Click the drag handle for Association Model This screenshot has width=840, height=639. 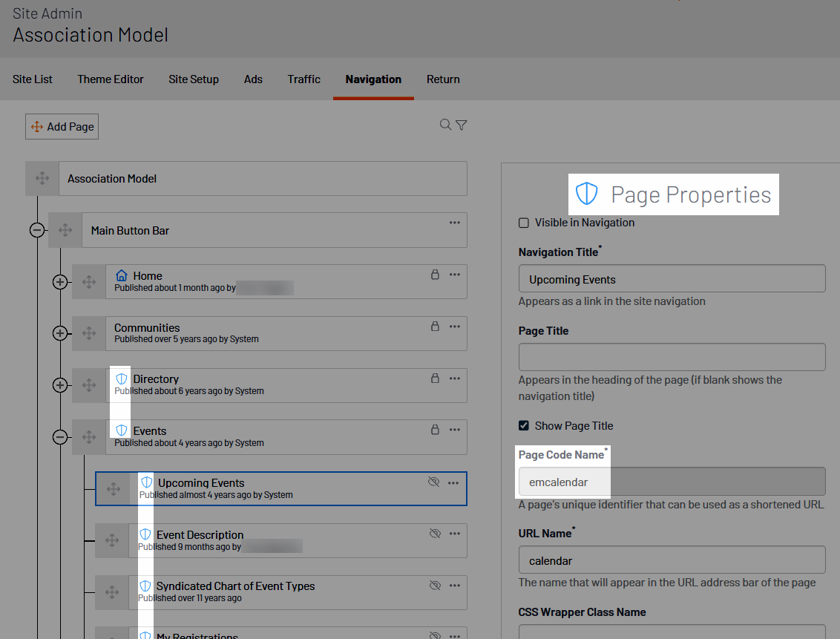pos(42,179)
